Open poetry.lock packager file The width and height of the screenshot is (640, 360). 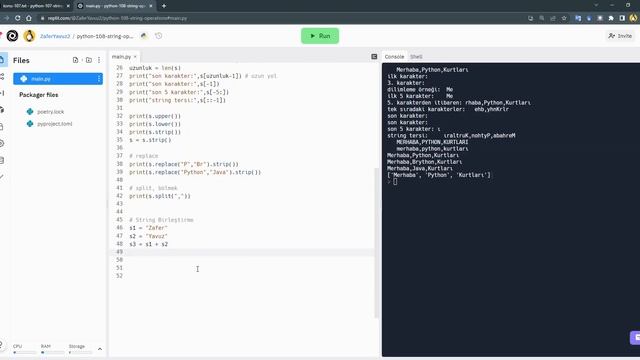click(51, 111)
